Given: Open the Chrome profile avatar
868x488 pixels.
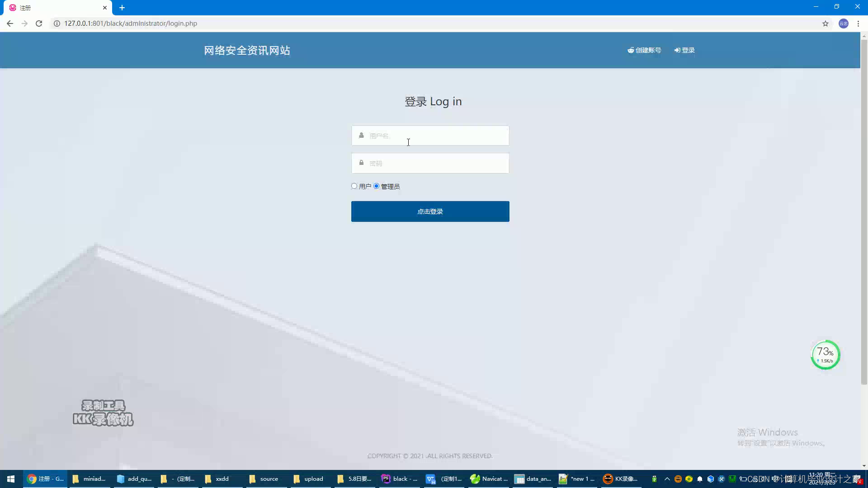Looking at the screenshot, I should coord(844,23).
